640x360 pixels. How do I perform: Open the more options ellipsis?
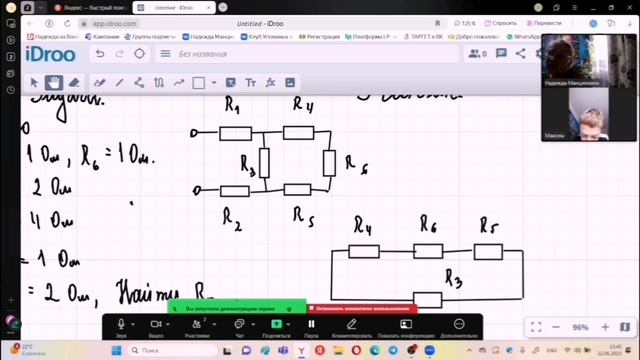point(459,327)
